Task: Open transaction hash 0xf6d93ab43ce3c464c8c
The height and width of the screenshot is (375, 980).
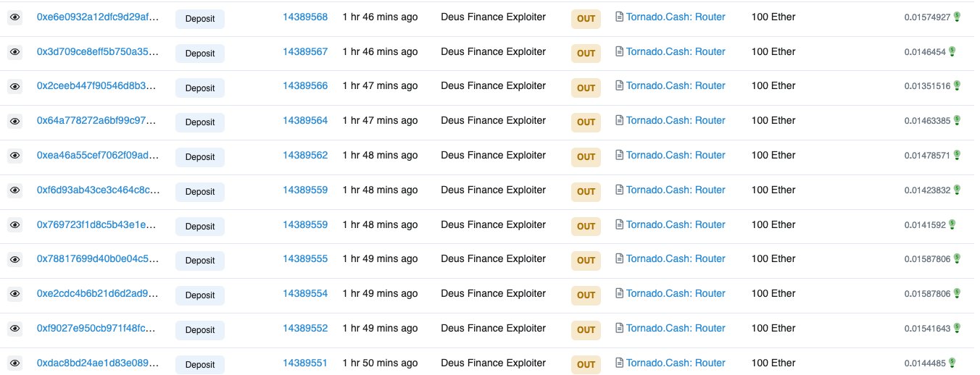Action: [96, 190]
